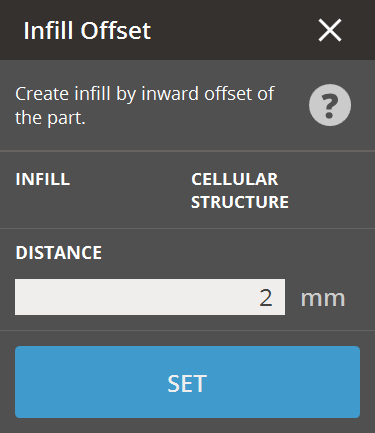This screenshot has width=375, height=433.
Task: Click the dark Infill Offset header bar
Action: [x=187, y=30]
